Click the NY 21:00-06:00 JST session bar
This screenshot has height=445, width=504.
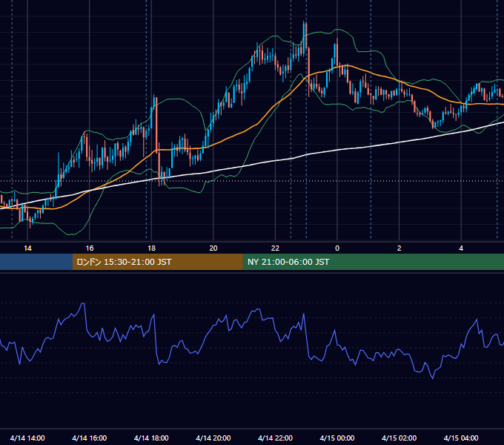coord(373,262)
